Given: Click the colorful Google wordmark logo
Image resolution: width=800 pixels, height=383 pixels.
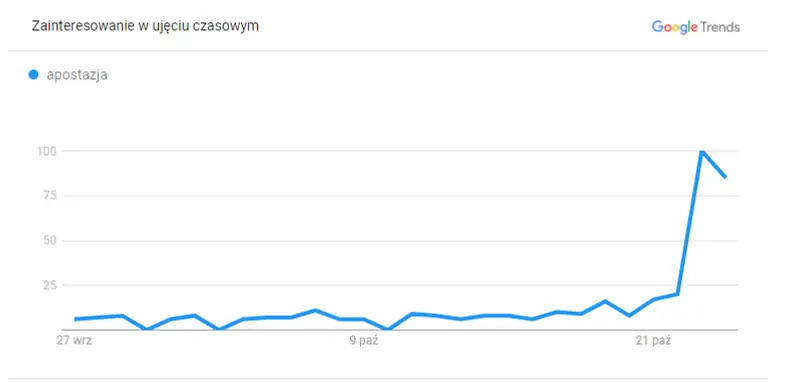Looking at the screenshot, I should (x=674, y=27).
